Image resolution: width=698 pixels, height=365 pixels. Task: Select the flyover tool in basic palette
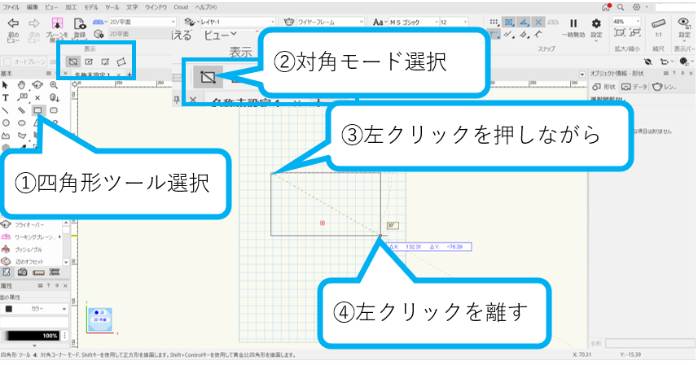coord(37,85)
